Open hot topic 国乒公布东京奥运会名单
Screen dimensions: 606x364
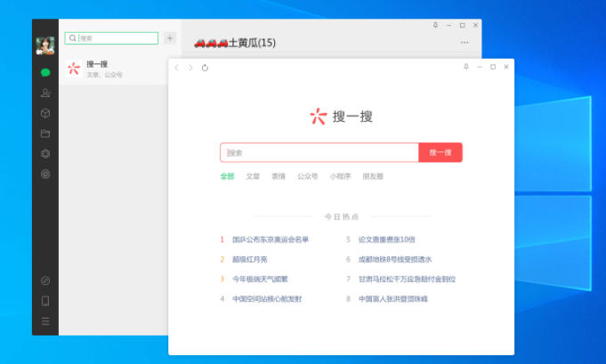click(271, 239)
